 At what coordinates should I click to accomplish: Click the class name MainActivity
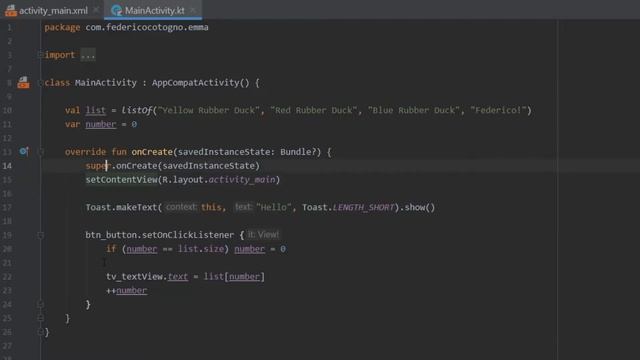pyautogui.click(x=106, y=83)
